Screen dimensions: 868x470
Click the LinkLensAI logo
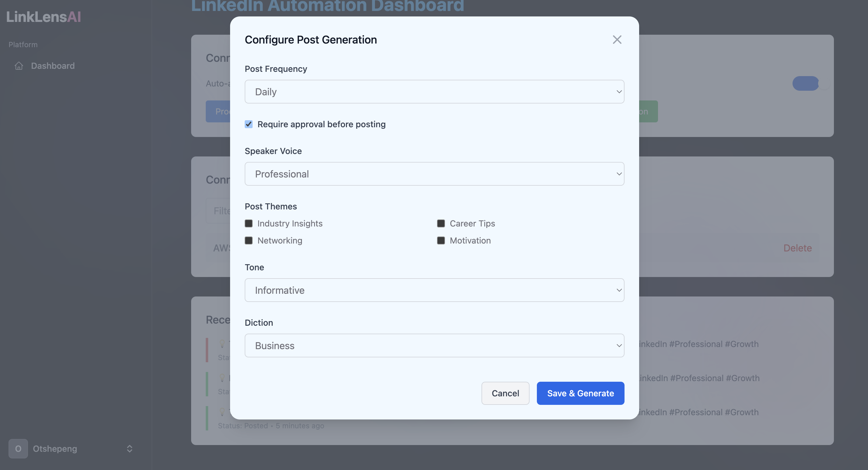pos(44,17)
